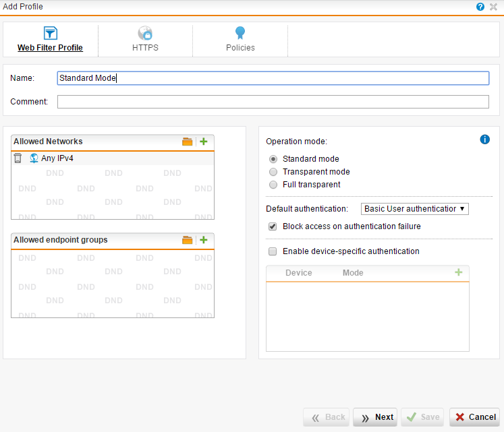Click the Allowed endpoint groups drop area
This screenshot has width=504, height=432.
click(x=113, y=284)
